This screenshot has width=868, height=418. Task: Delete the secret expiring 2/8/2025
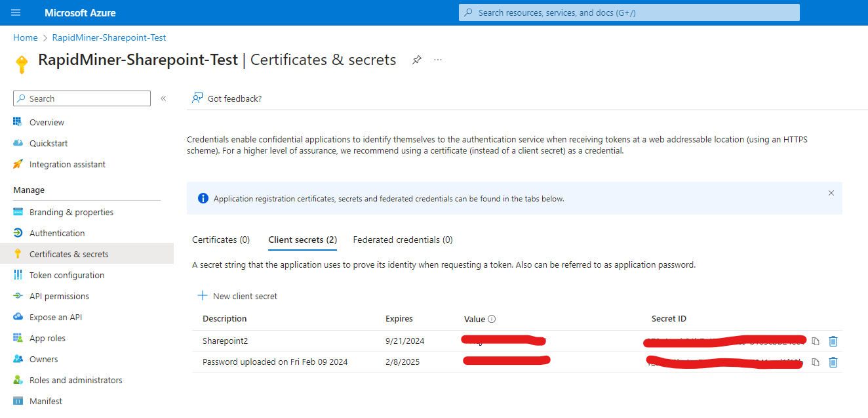[x=833, y=362]
